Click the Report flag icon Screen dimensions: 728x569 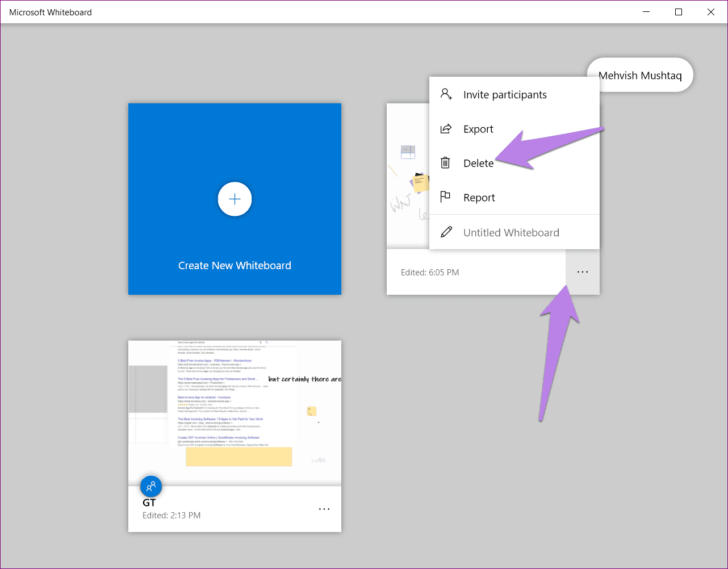(x=446, y=197)
